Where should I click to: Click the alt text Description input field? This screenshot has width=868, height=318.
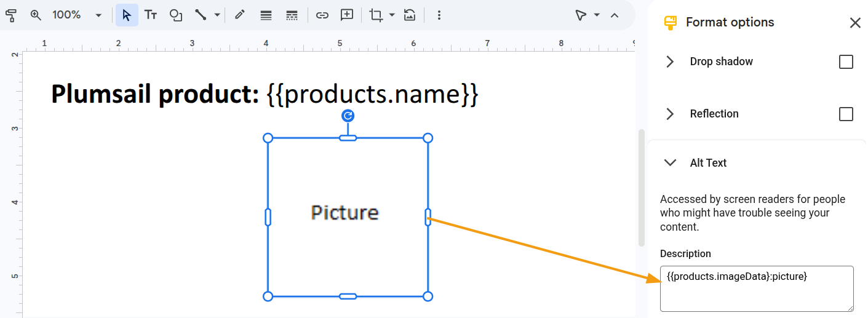tap(757, 288)
